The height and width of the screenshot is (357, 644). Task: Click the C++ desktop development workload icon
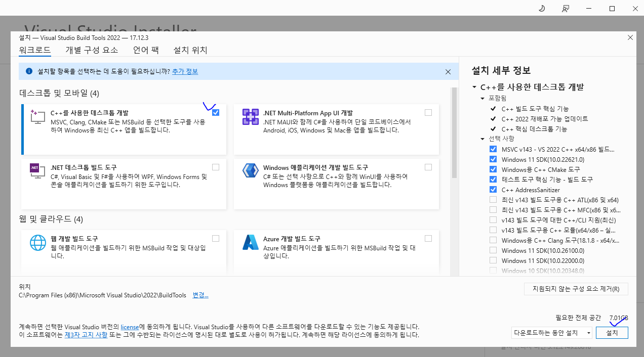[38, 116]
